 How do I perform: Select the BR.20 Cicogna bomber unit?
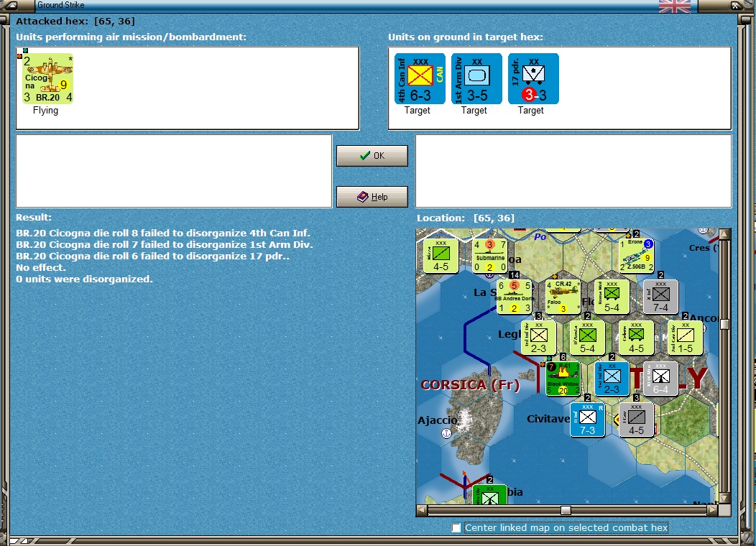47,78
